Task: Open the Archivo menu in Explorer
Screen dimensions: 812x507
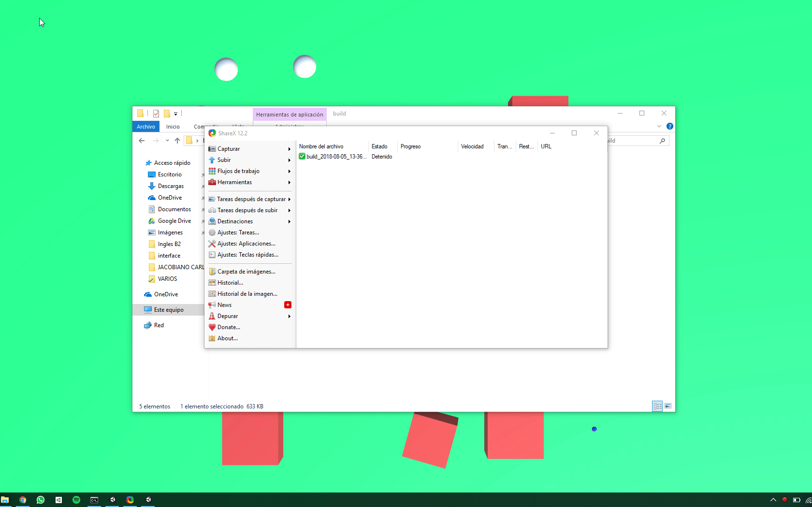Action: [x=145, y=126]
